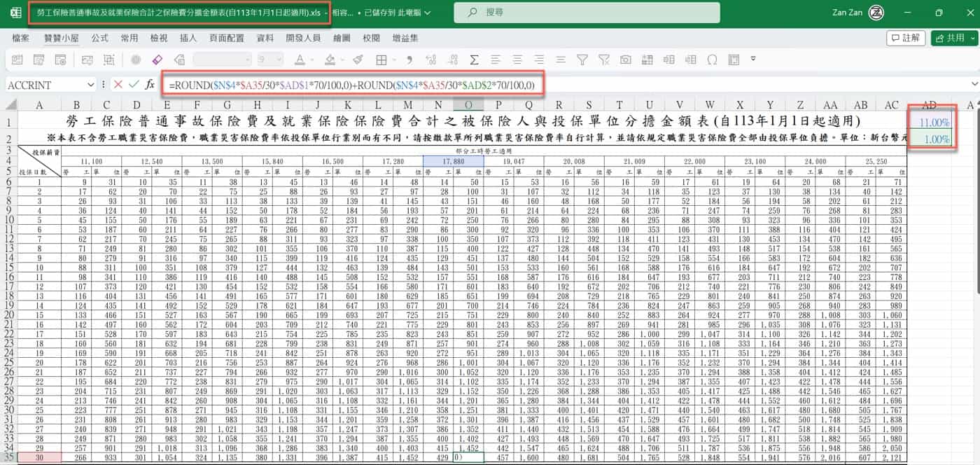Screen dimensions: 980x465
Task: Click the gray circle icon in toolbar
Action: [136, 60]
